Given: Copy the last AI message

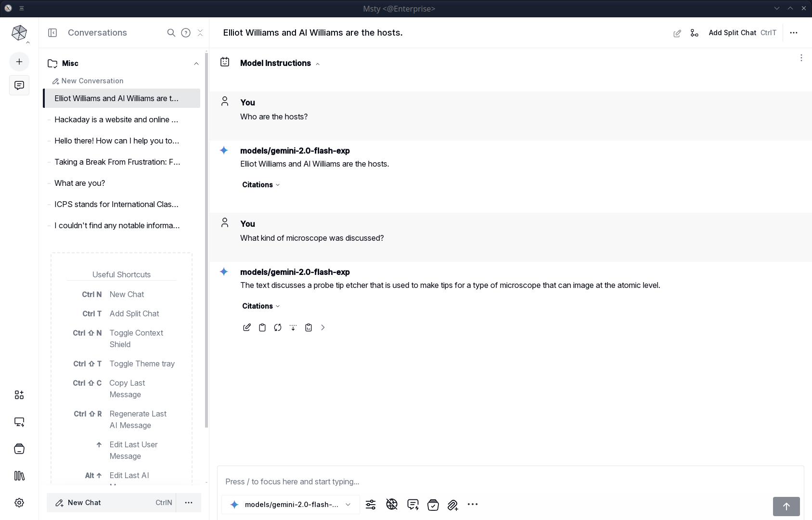Looking at the screenshot, I should [x=262, y=327].
